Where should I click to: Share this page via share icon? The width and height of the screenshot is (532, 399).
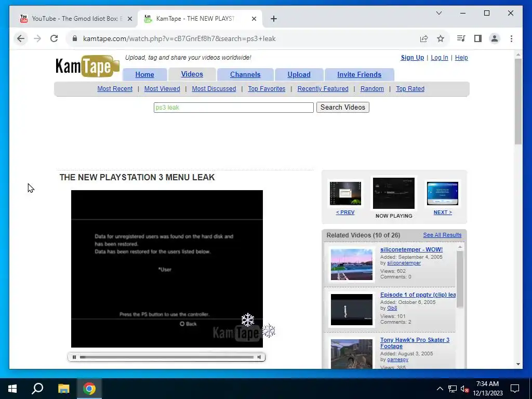pyautogui.click(x=424, y=38)
